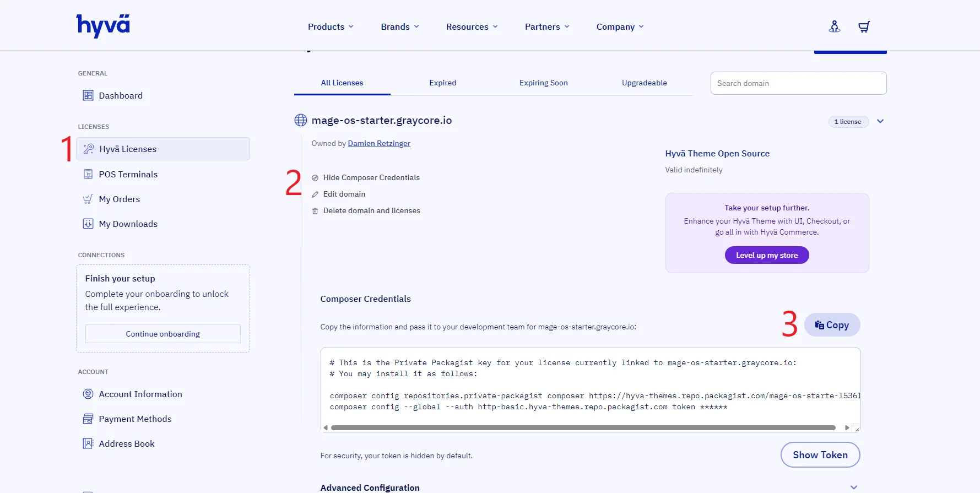This screenshot has width=980, height=493.
Task: Switch to the Expiring Soon tab
Action: coord(544,83)
